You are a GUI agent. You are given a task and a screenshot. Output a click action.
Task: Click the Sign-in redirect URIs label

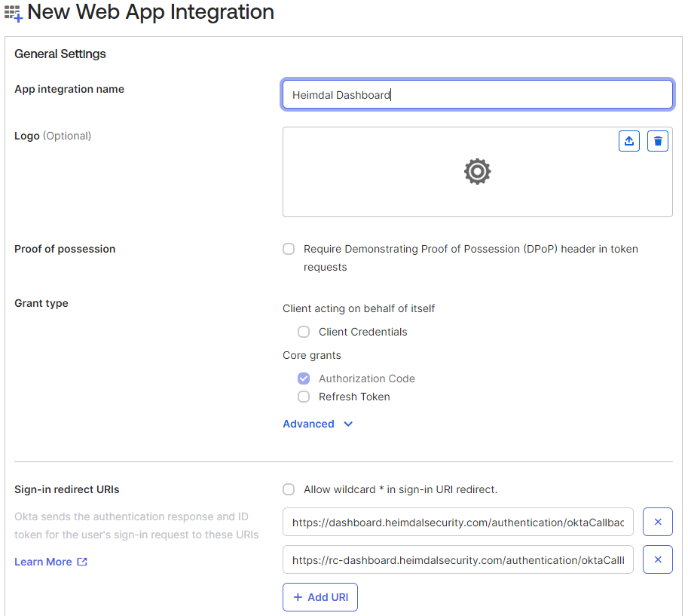(67, 489)
